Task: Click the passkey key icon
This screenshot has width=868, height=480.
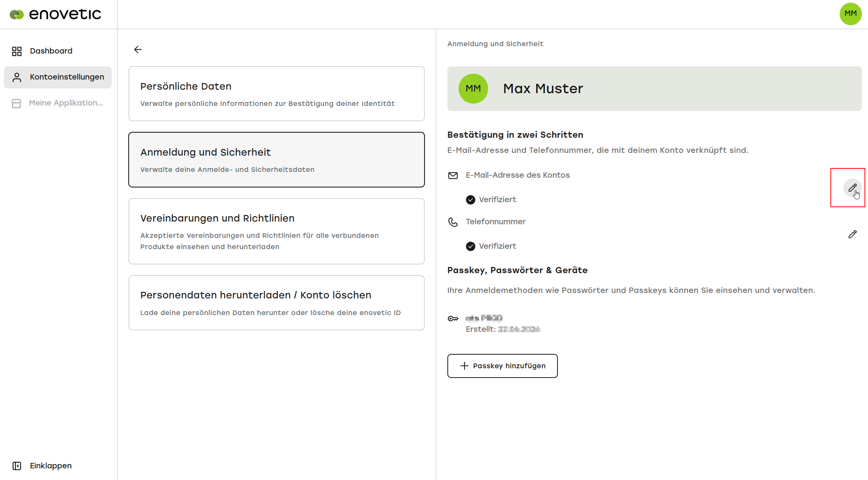Action: click(453, 319)
